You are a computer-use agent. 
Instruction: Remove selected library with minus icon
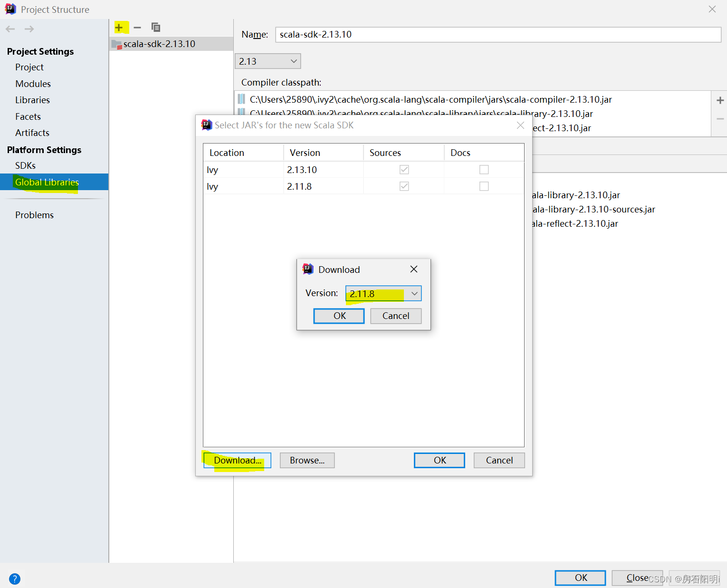point(137,28)
